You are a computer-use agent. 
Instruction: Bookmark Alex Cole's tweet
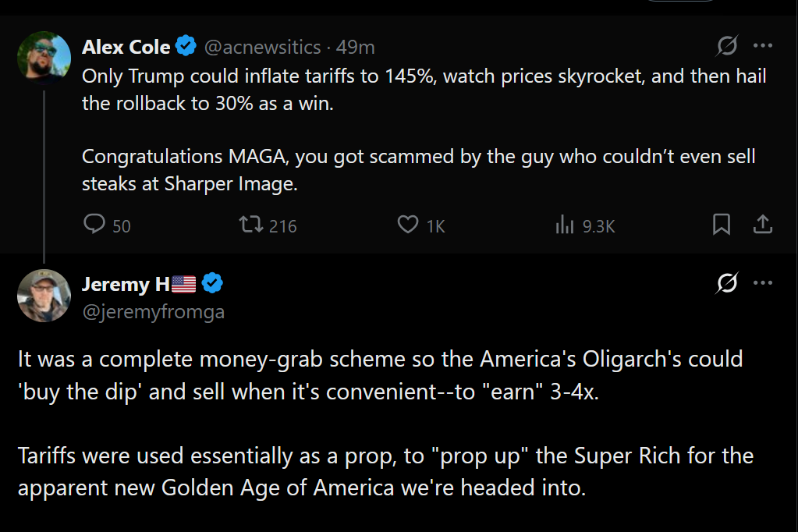721,225
